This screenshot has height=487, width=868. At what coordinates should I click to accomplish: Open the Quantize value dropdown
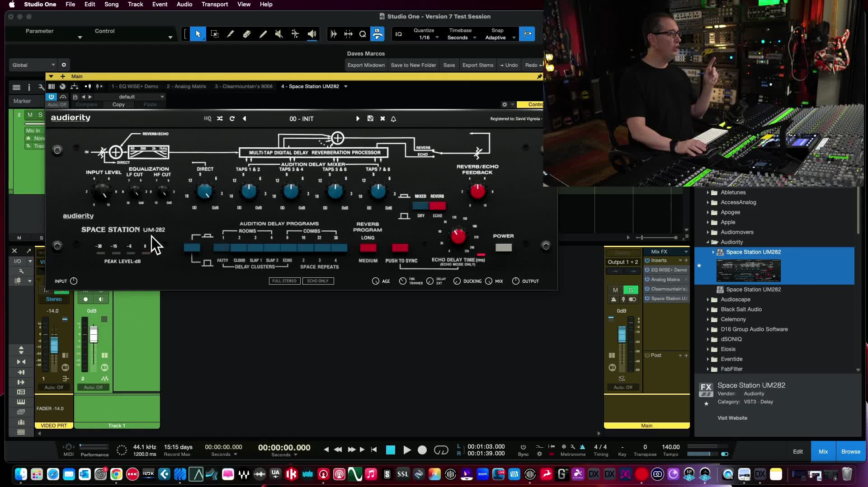pos(429,37)
